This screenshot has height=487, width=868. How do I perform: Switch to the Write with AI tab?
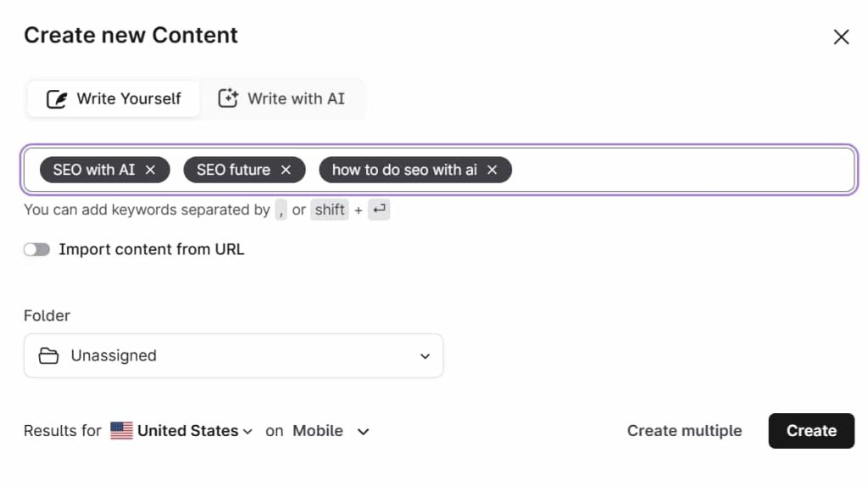(282, 99)
